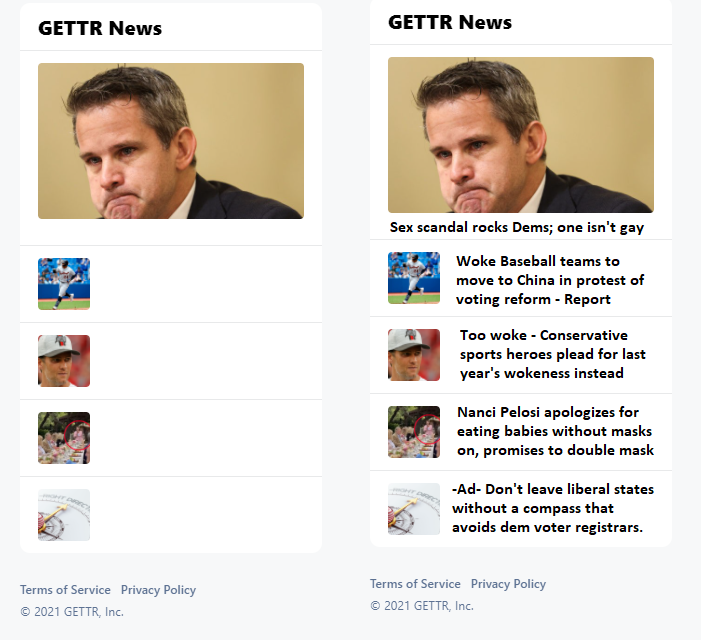
Task: Click the compass ad thumbnail in right panel
Action: pos(414,509)
